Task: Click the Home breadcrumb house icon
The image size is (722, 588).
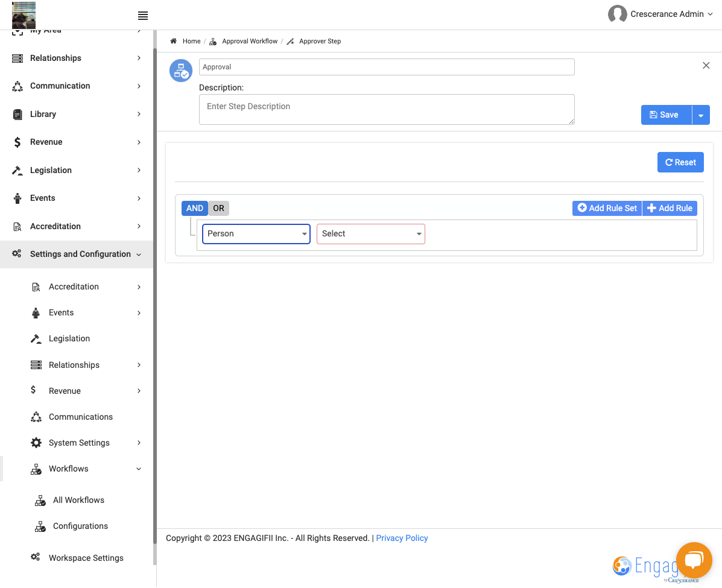Action: tap(174, 41)
